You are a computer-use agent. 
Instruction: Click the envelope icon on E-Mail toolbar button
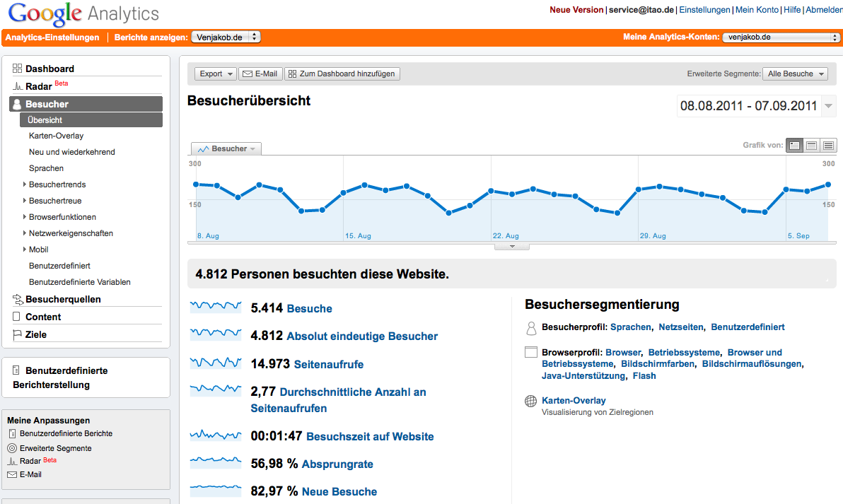248,74
